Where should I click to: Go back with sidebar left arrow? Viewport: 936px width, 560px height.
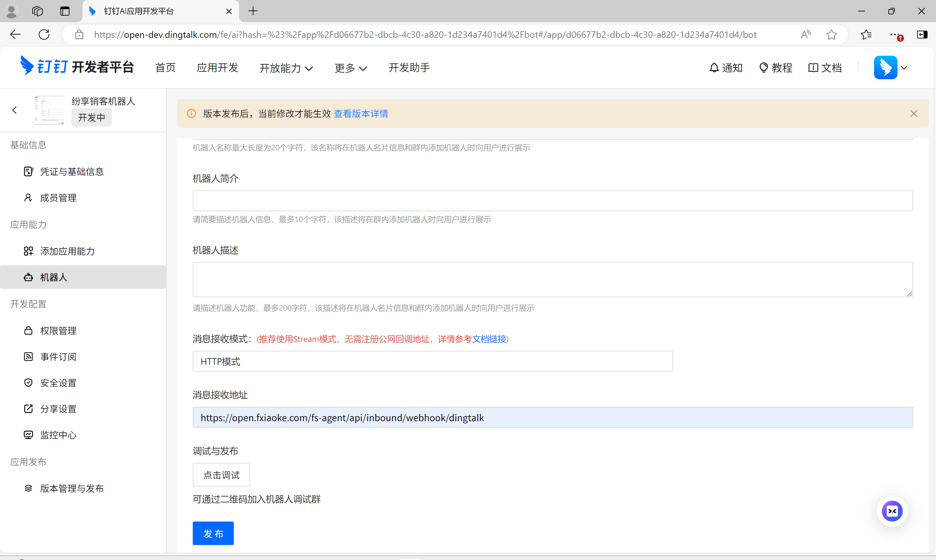[15, 110]
